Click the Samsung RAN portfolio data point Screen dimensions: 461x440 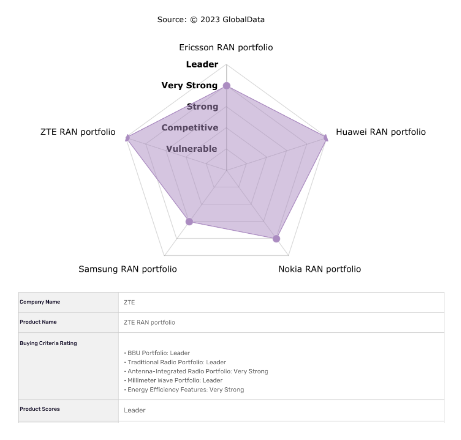pos(189,221)
